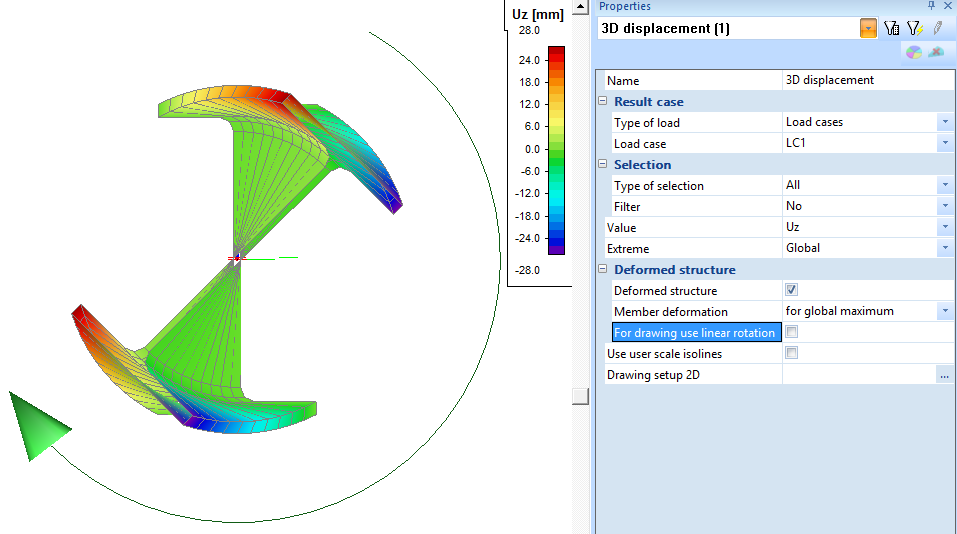
Task: Click the colorful pie chart icon
Action: 914,53
